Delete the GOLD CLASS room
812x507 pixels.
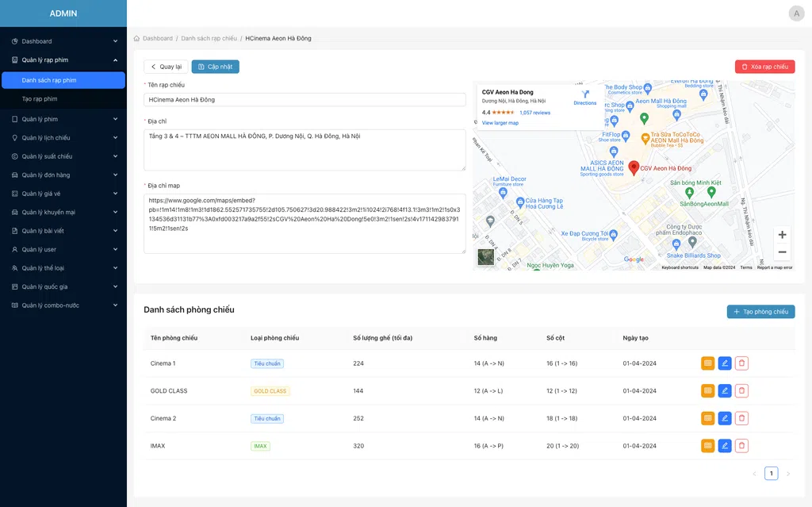click(741, 391)
